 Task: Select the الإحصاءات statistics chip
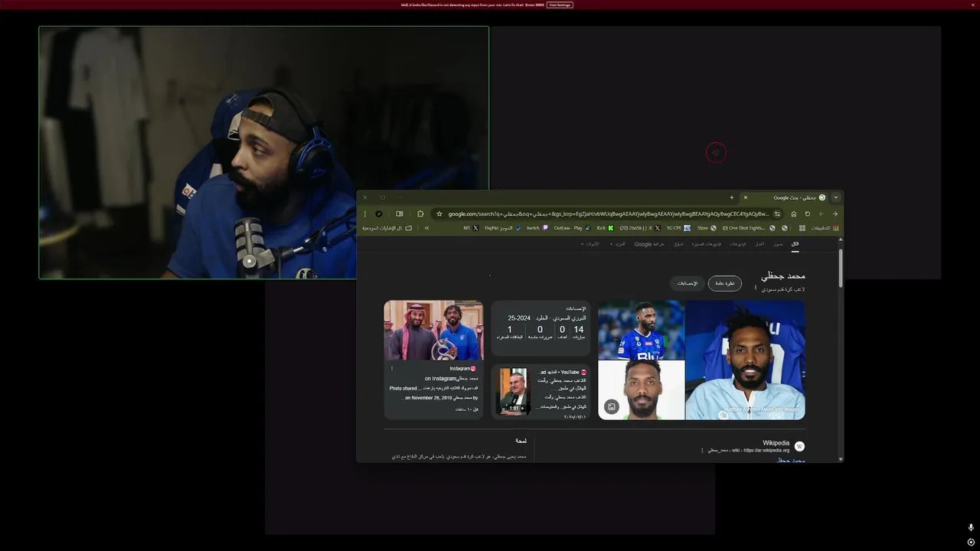[x=688, y=283]
